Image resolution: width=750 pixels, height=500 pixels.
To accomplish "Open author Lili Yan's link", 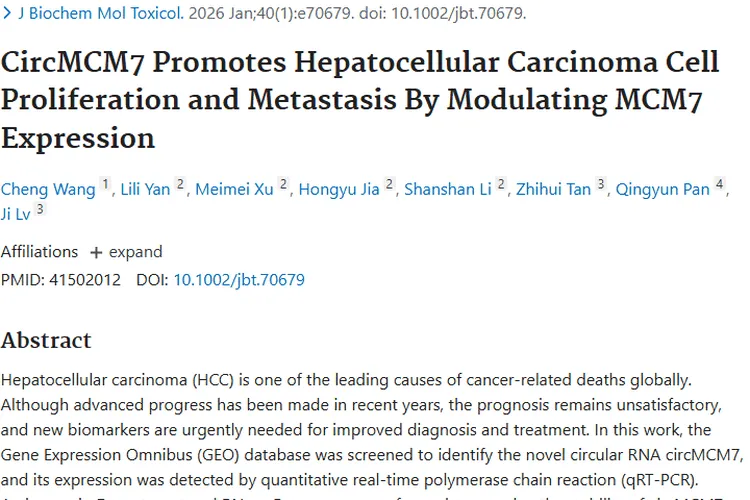I will 145,189.
